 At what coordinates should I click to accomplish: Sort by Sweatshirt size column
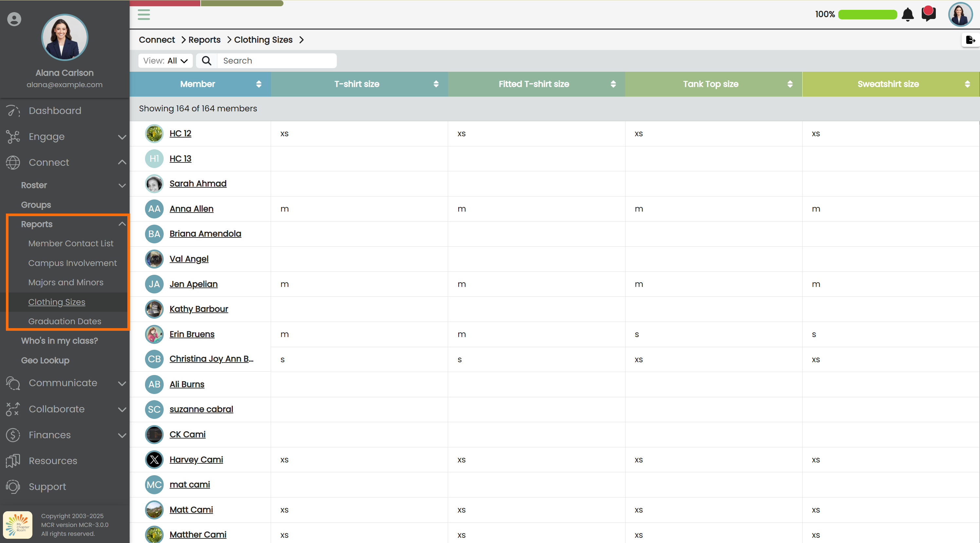point(967,84)
